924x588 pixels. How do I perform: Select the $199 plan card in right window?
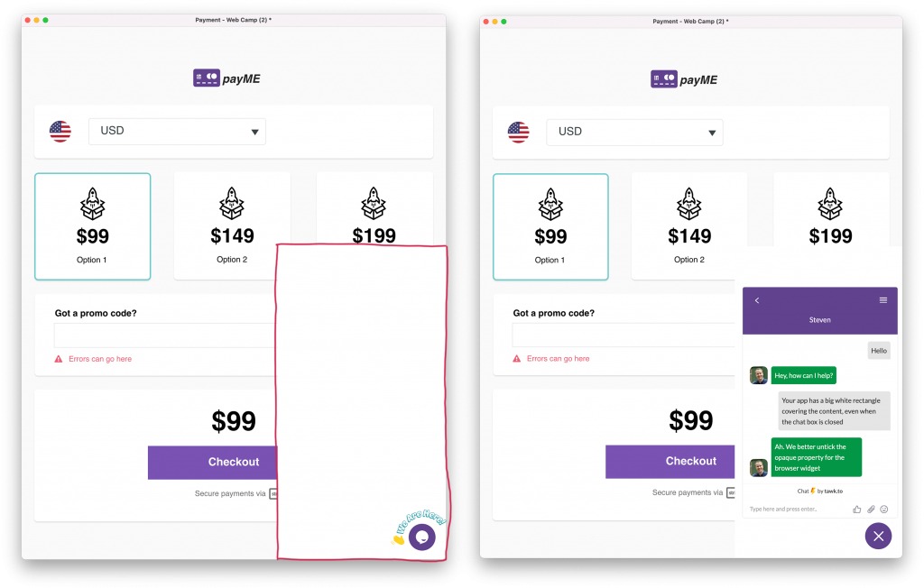(x=830, y=210)
